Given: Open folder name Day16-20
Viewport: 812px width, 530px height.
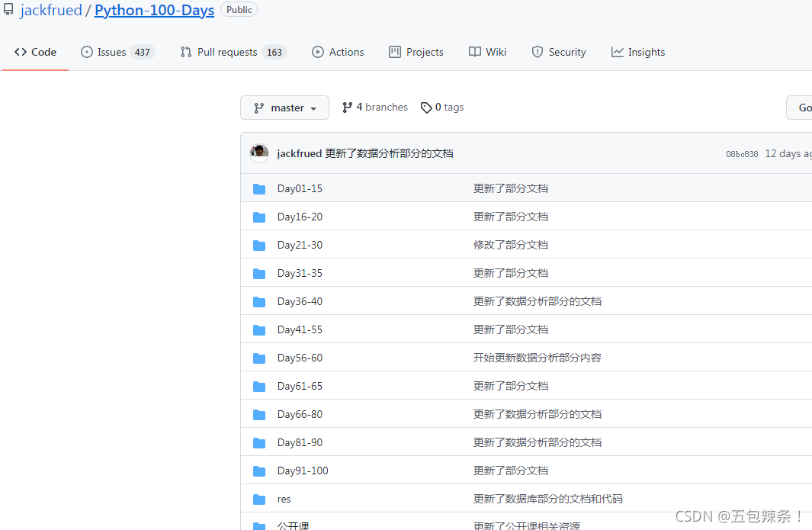Looking at the screenshot, I should click(300, 217).
